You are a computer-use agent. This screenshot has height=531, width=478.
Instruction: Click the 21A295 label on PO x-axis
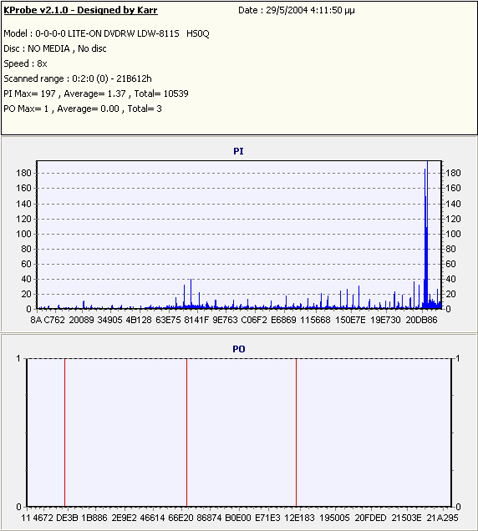442,518
